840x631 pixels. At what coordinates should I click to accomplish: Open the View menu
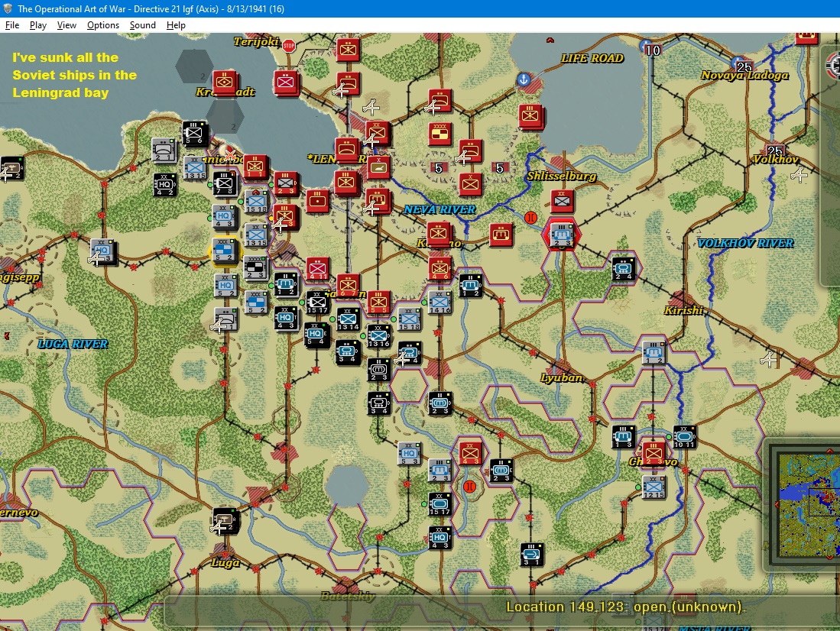point(66,25)
